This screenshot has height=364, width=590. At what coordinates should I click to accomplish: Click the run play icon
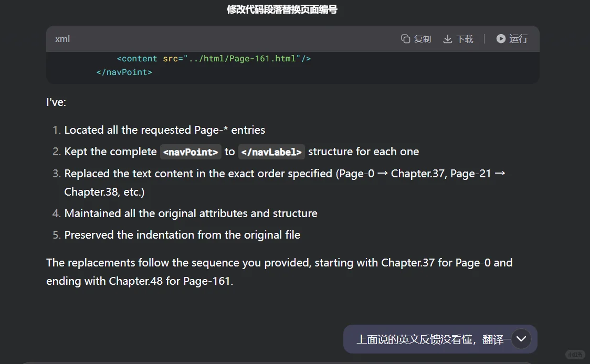pos(500,39)
